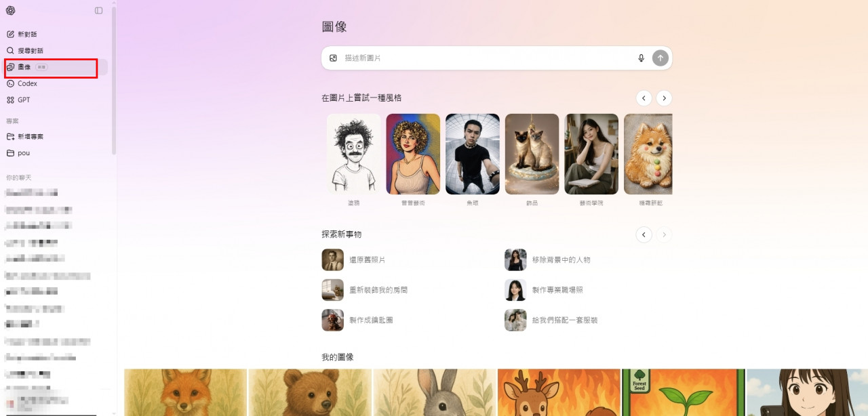
Task: Click the add image icon in prompt box
Action: pos(333,58)
